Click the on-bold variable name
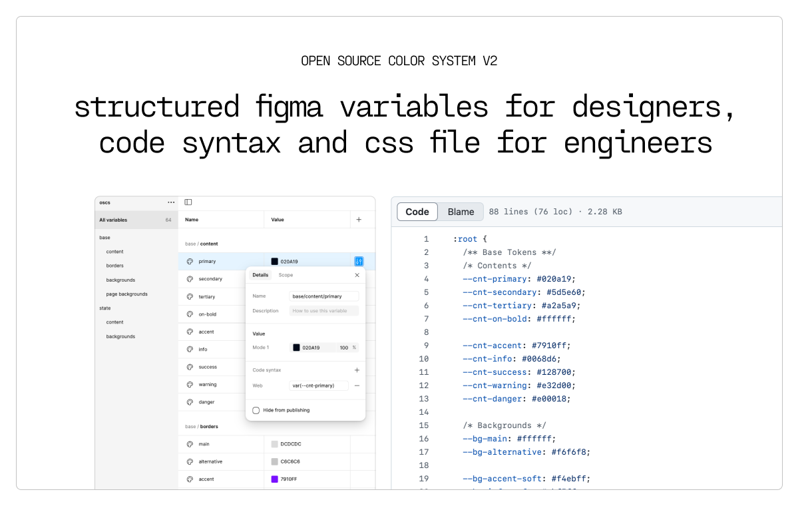812x506 pixels. click(208, 314)
